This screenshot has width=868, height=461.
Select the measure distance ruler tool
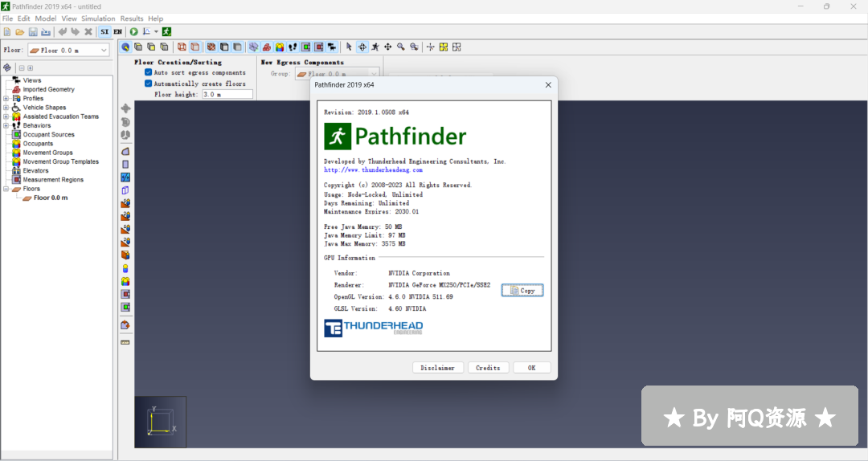pos(125,343)
